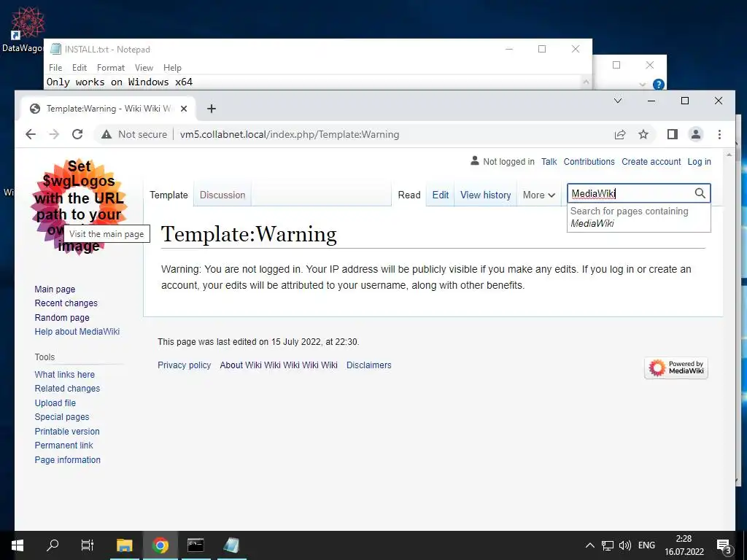Open Chrome's side panel icon

click(x=672, y=134)
